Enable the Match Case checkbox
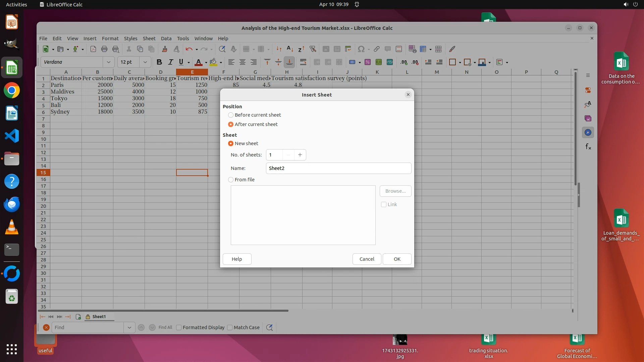 click(x=230, y=327)
